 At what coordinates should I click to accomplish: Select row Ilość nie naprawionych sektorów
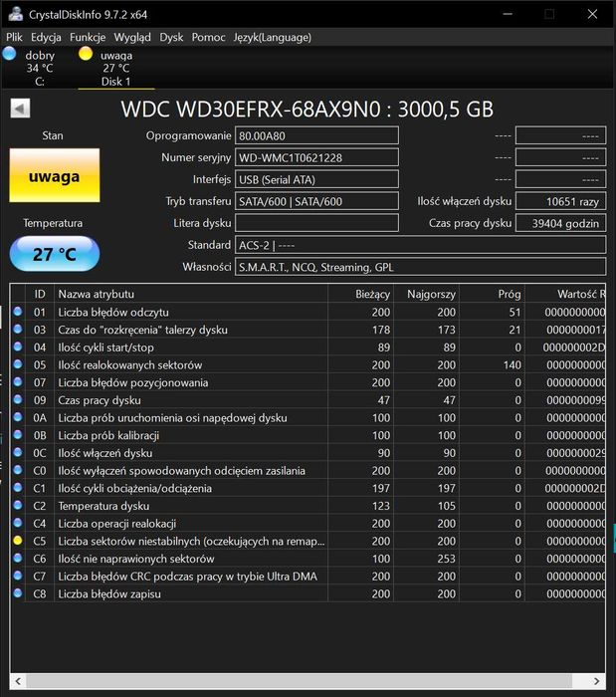pos(308,559)
